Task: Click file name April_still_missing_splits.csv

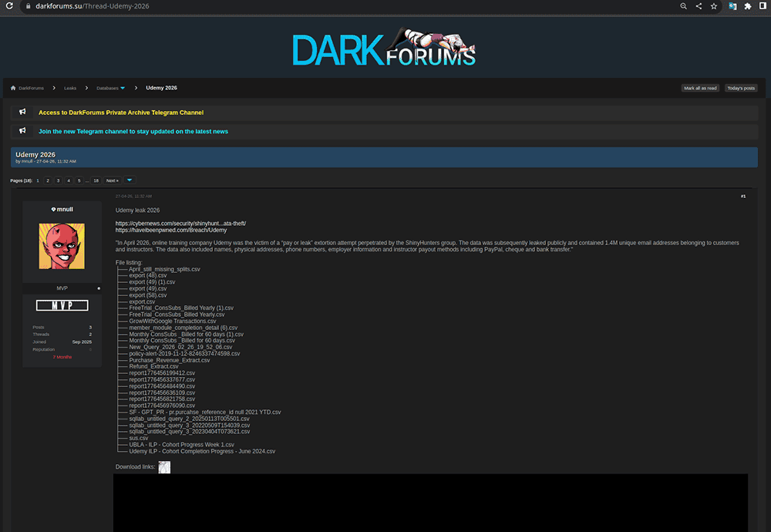Action: [164, 269]
